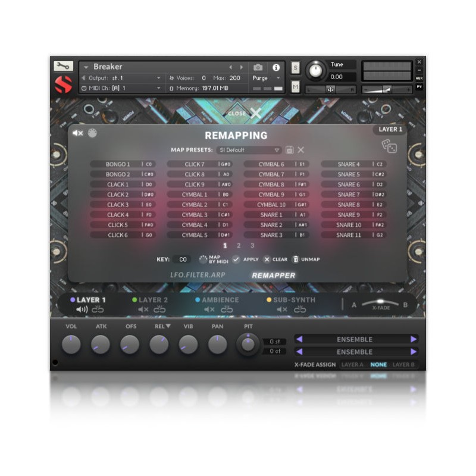Click the randomize dice icon
The width and height of the screenshot is (476, 476).
[x=389, y=146]
